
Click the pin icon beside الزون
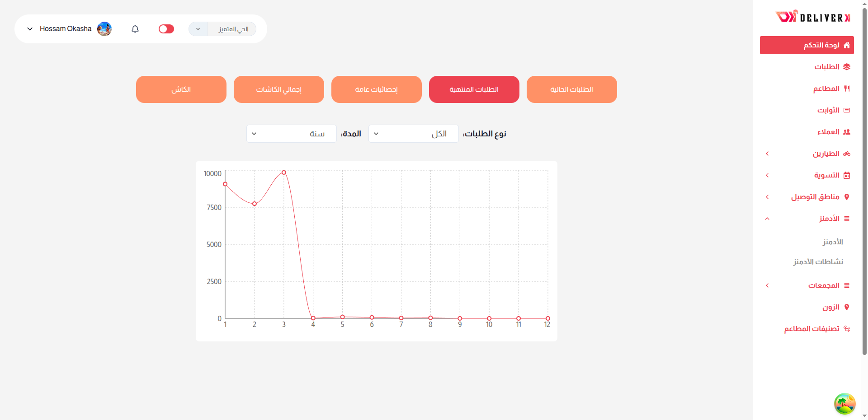[x=847, y=307]
